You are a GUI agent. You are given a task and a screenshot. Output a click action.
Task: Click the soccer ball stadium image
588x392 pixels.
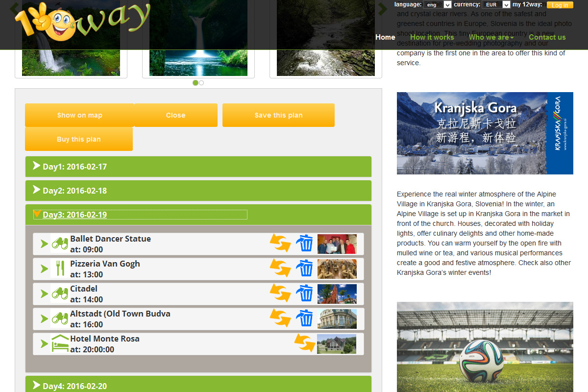tap(485, 347)
